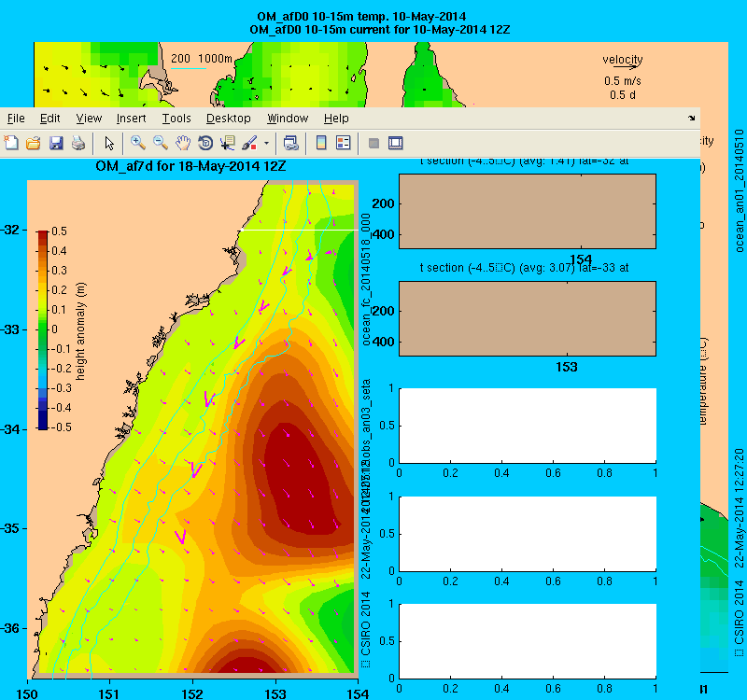Screen dimensions: 747x700
Task: Click the Open File folder icon
Action: click(x=34, y=143)
